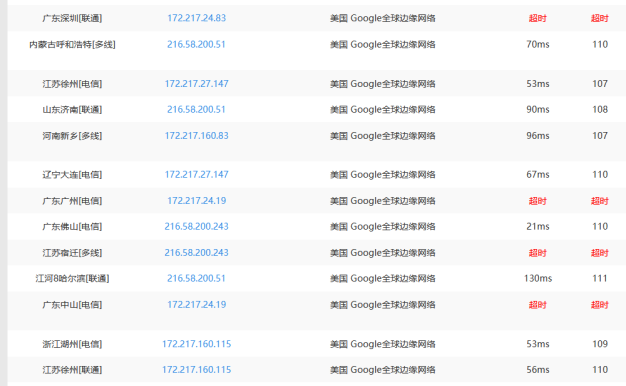The height and width of the screenshot is (386, 626).
Task: Click the TTL value 107 for 河南新乡
Action: (600, 136)
